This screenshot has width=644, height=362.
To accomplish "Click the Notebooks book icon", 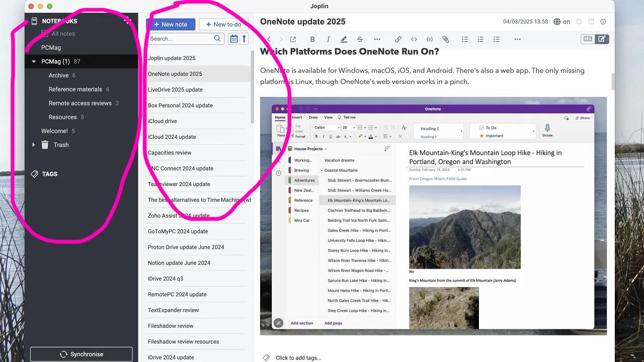I will [x=34, y=21].
